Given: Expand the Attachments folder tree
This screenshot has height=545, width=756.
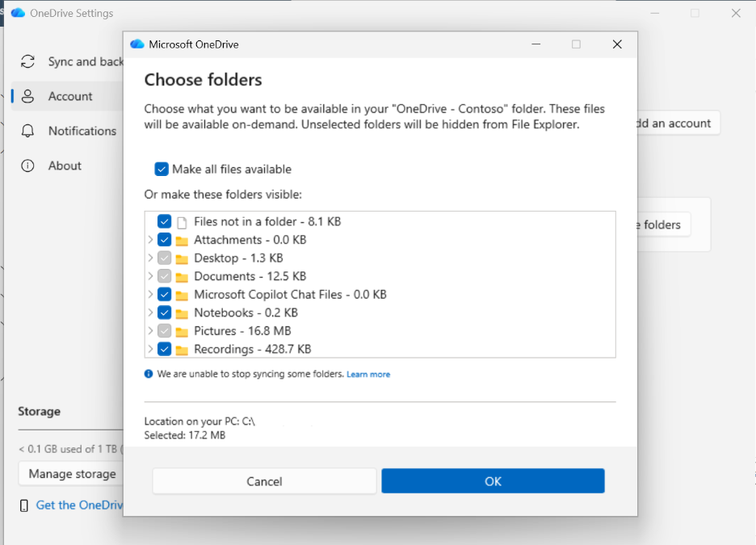Looking at the screenshot, I should [150, 240].
